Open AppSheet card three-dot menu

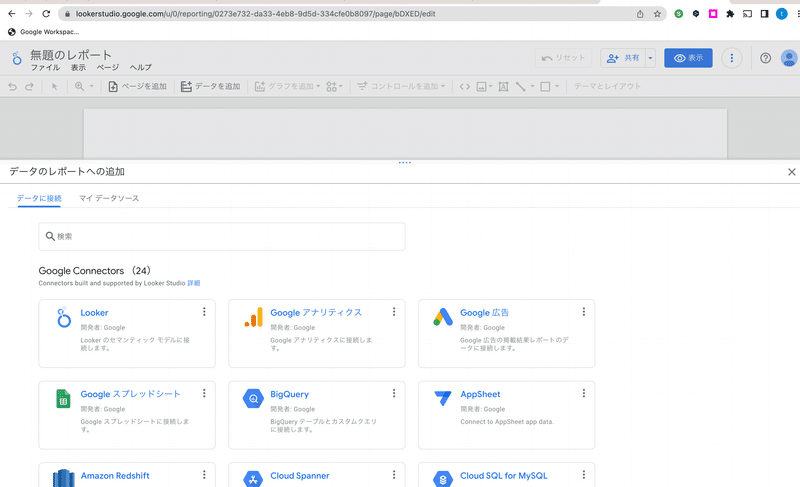[x=584, y=393]
